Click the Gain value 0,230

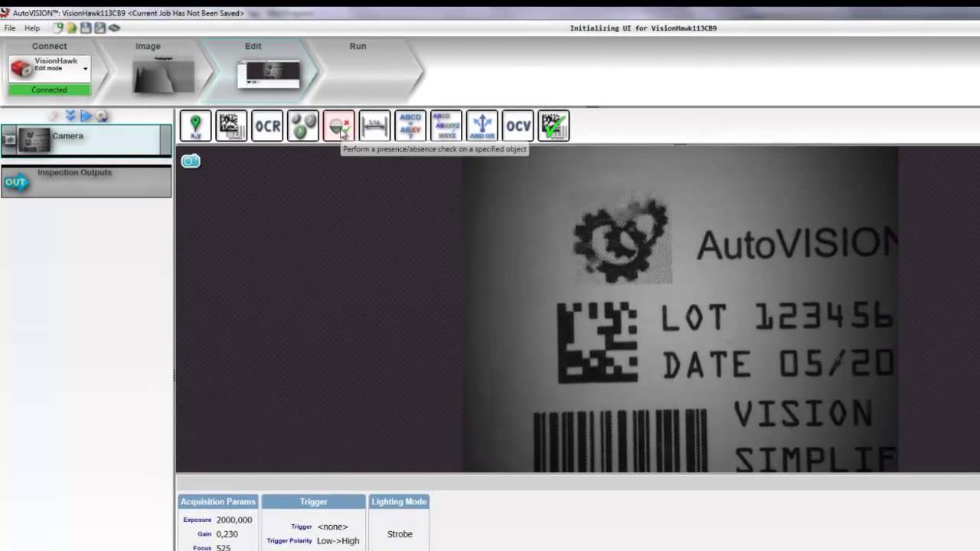click(227, 534)
